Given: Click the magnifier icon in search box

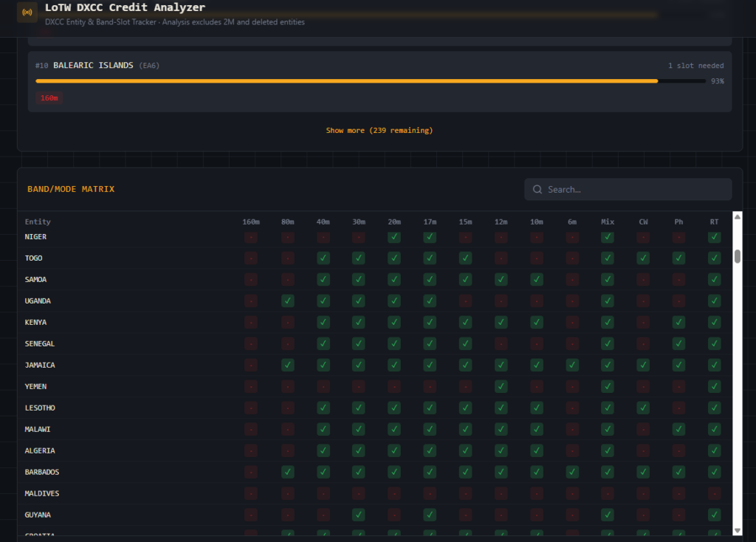Looking at the screenshot, I should point(537,190).
